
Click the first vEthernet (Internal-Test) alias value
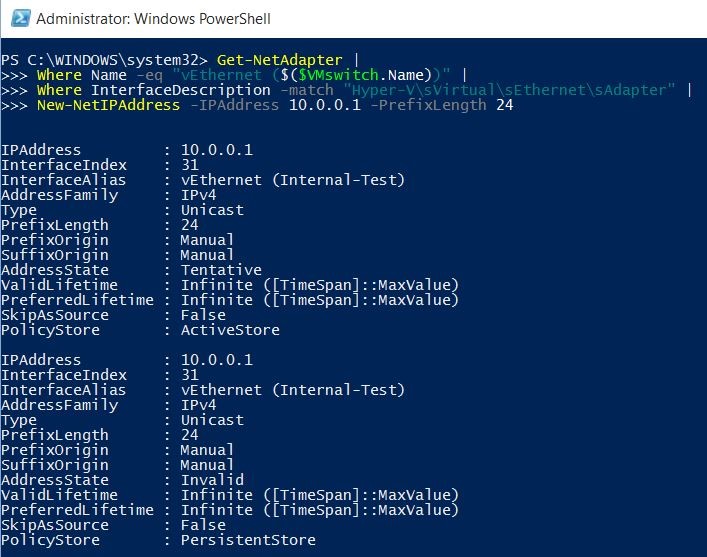[293, 180]
